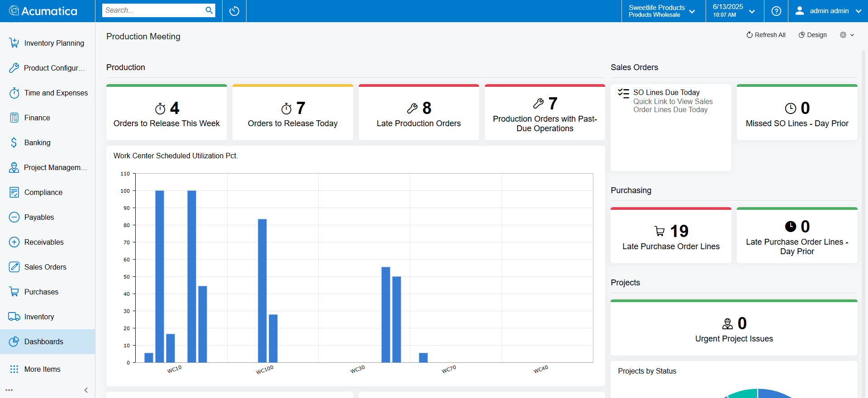The image size is (868, 398).
Task: Open Sales Orders in the sidebar
Action: [x=45, y=267]
